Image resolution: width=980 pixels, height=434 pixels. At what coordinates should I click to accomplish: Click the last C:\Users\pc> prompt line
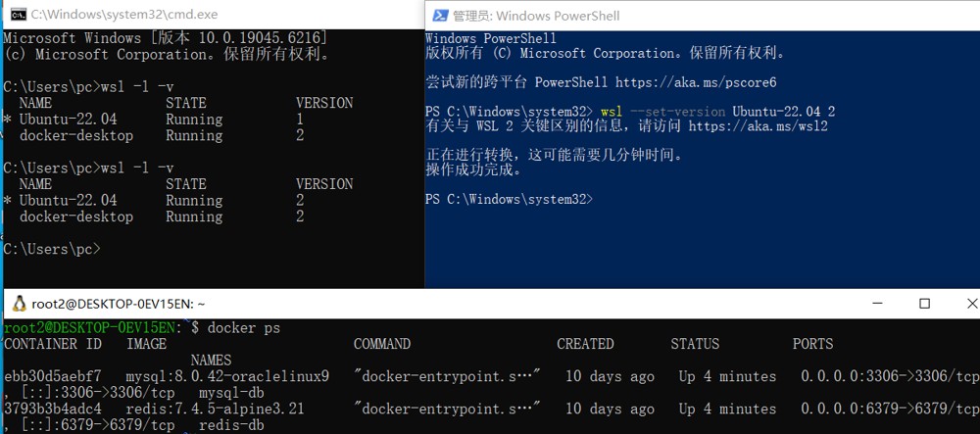point(52,249)
